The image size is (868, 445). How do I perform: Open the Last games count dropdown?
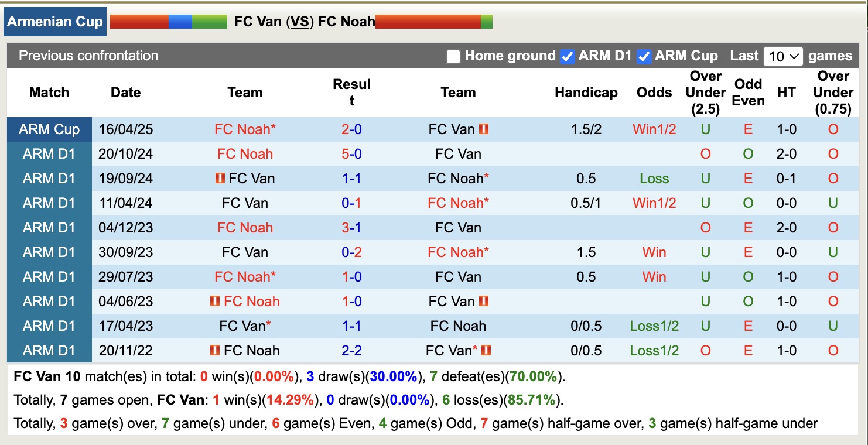[783, 56]
